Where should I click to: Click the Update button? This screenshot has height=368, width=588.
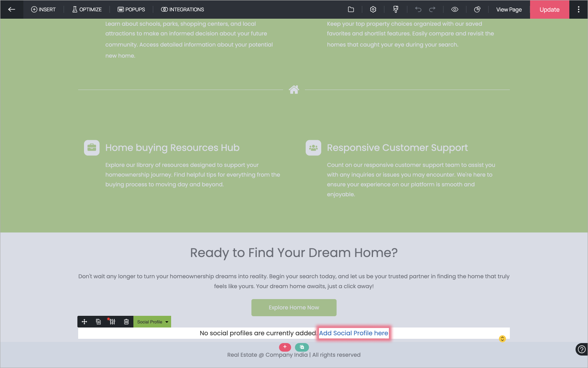coord(549,9)
